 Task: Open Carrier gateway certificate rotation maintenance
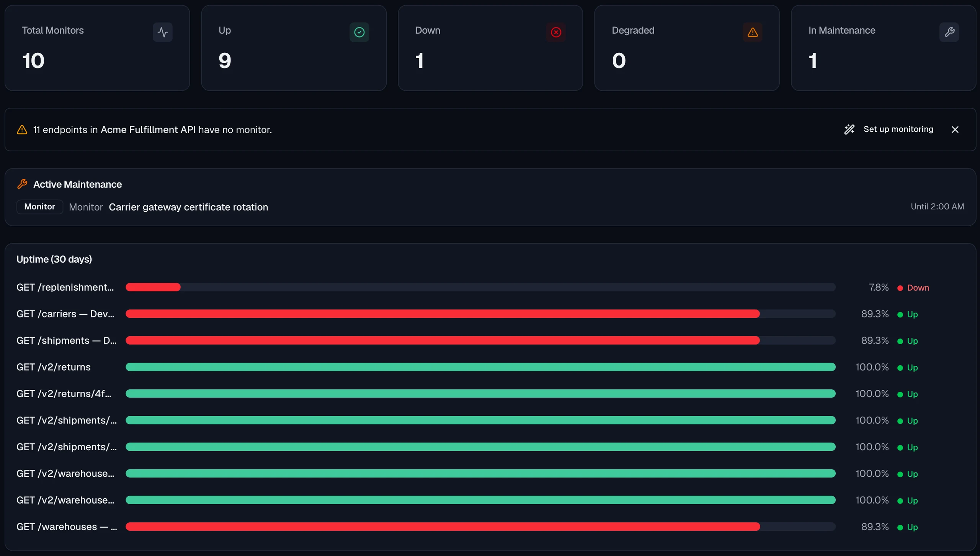[188, 207]
